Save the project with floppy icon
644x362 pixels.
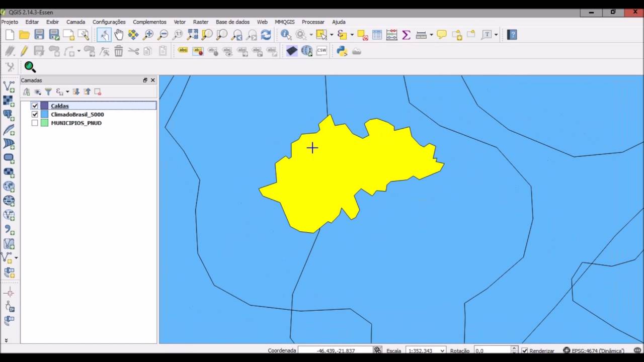(x=39, y=35)
